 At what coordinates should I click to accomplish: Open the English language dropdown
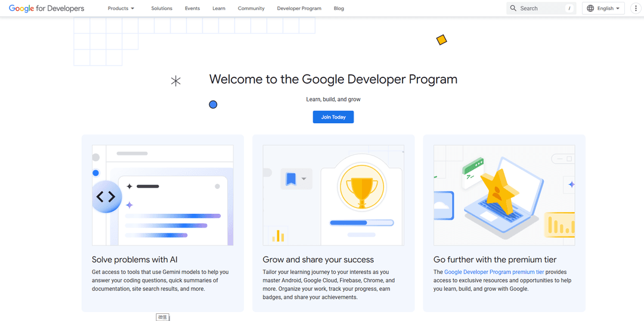603,8
